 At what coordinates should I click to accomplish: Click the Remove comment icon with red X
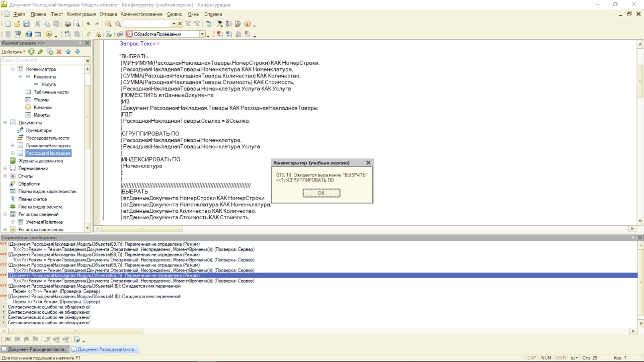coord(98,34)
